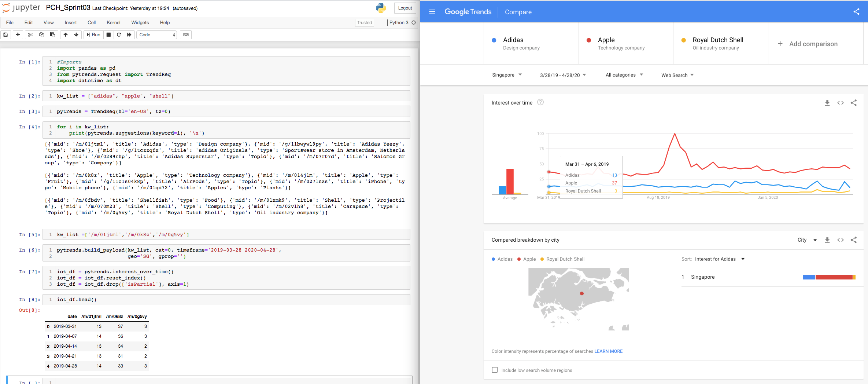Select the Apple search term card
This screenshot has height=384, width=868.
(x=626, y=43)
